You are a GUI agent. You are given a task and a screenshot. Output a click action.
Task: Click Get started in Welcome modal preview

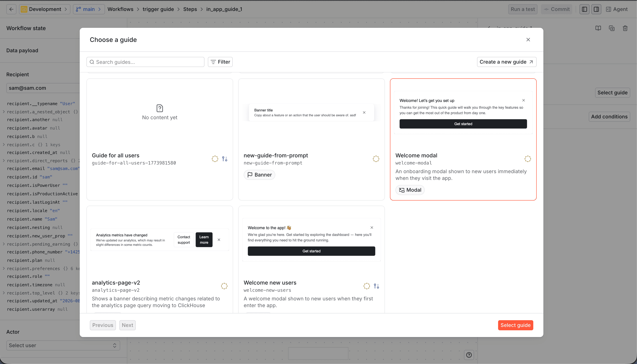463,124
